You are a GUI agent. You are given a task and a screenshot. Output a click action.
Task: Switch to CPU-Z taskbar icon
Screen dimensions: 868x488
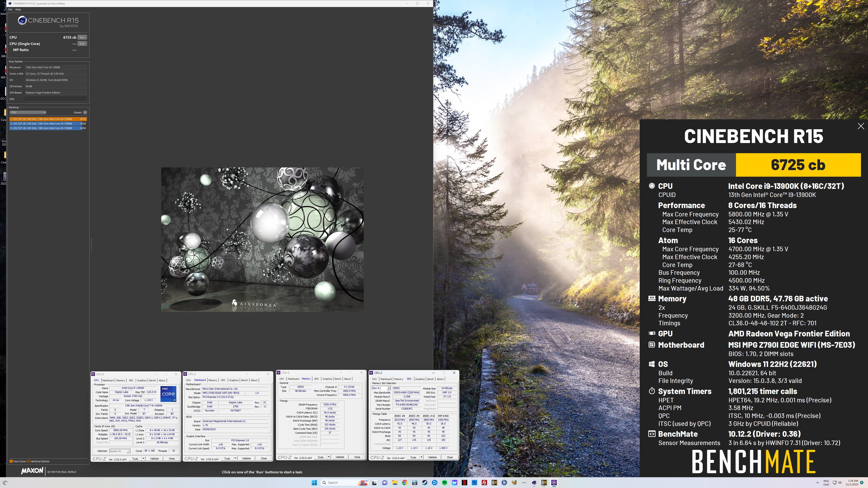(x=554, y=483)
